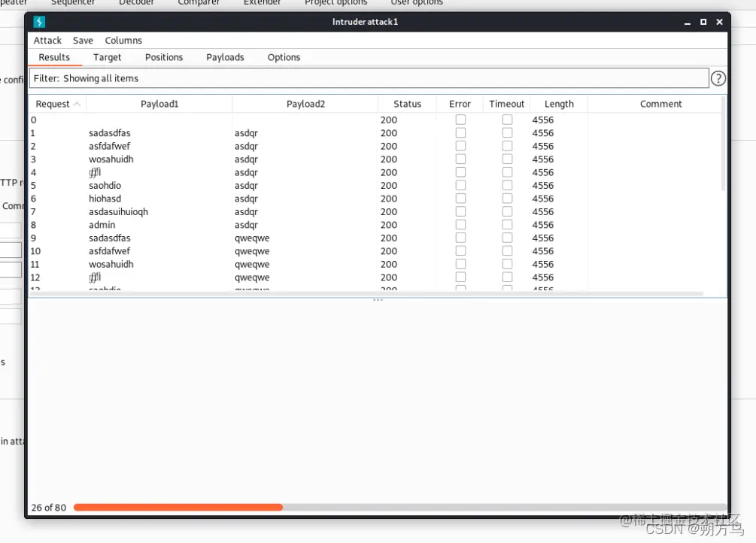Viewport: 756px width, 543px height.
Task: Toggle the Error checkbox for request 0
Action: (460, 120)
